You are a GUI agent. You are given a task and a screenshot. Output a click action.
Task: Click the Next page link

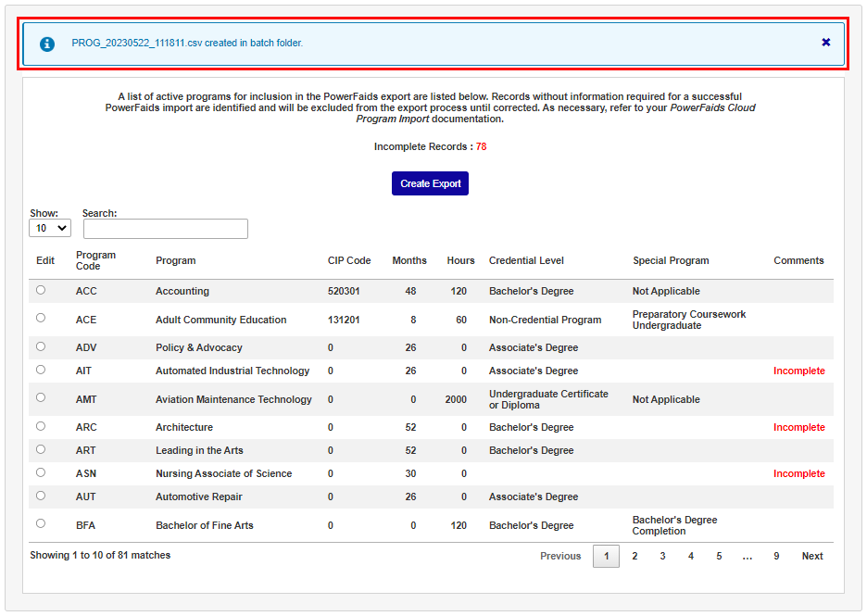click(812, 556)
